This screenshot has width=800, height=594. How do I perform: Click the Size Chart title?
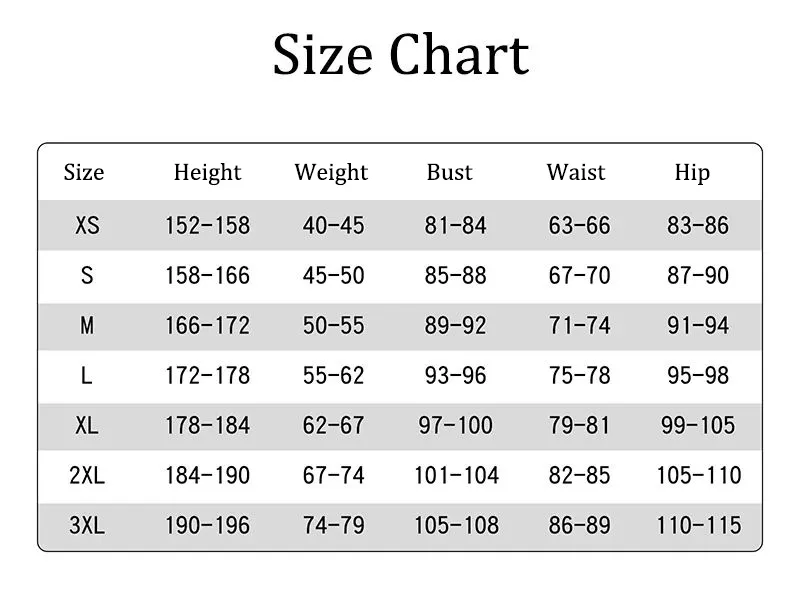click(x=400, y=55)
